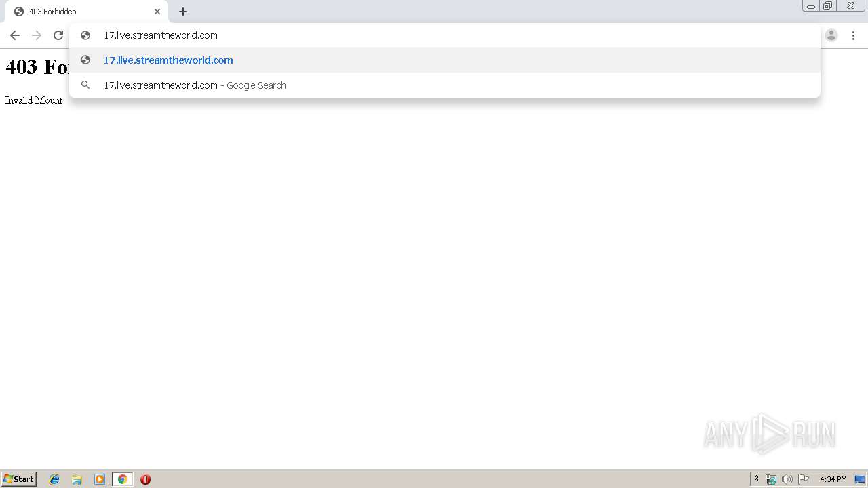Image resolution: width=868 pixels, height=488 pixels.
Task: Open Chrome's three-dot menu
Action: 853,35
